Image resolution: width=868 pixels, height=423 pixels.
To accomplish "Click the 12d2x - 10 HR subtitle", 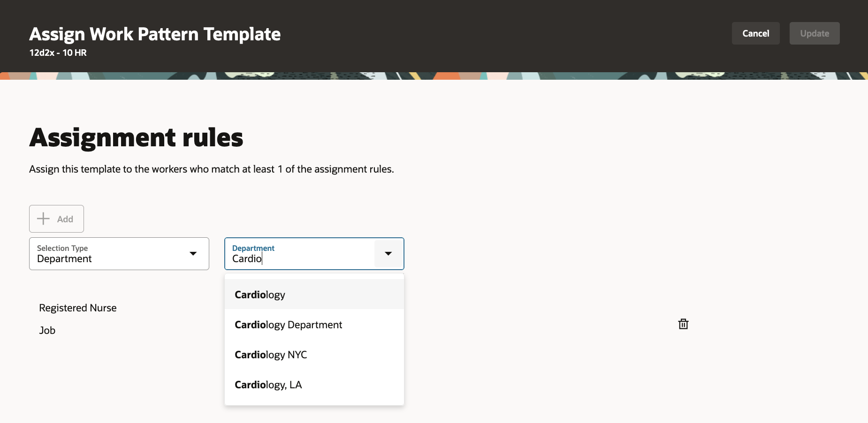I will [58, 53].
